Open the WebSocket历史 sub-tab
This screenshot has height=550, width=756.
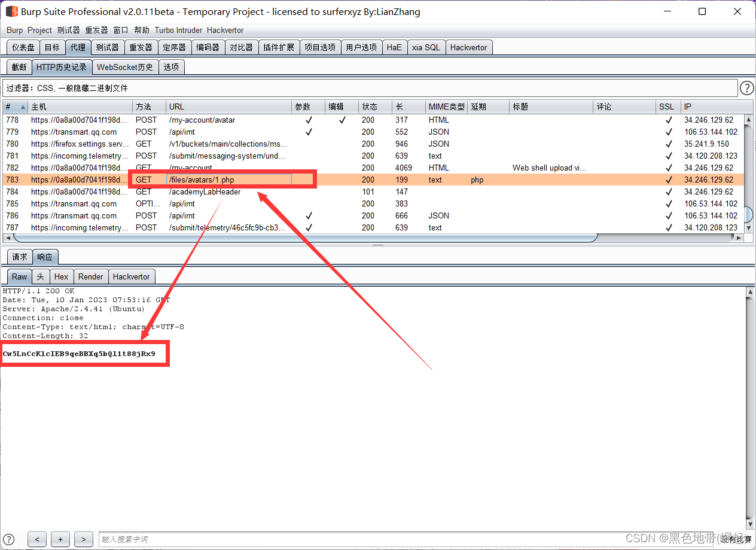point(125,67)
